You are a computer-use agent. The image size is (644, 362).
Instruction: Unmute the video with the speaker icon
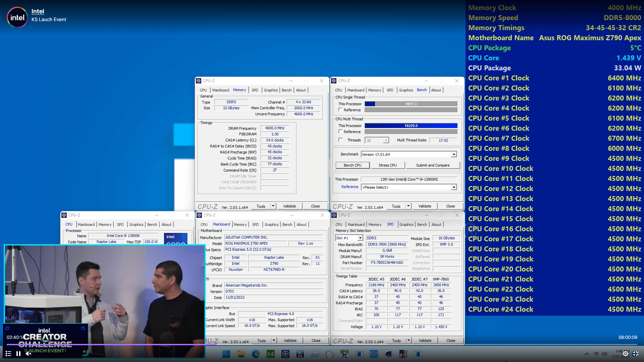(29, 354)
